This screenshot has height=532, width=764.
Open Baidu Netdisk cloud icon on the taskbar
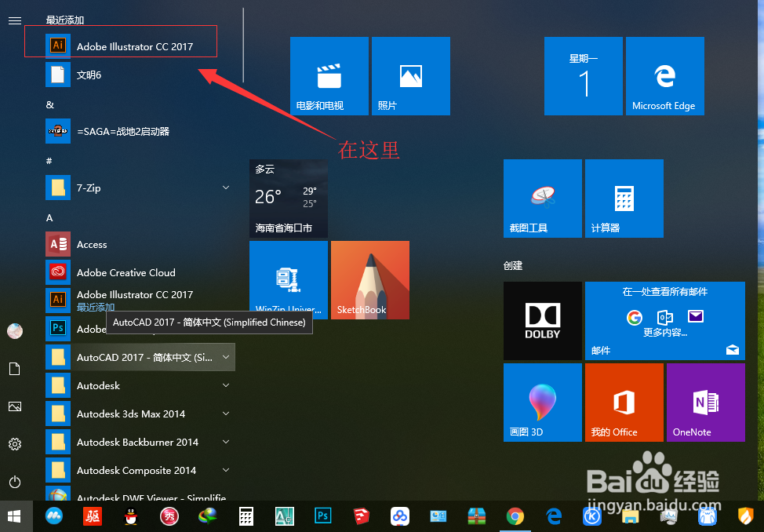coord(399,516)
